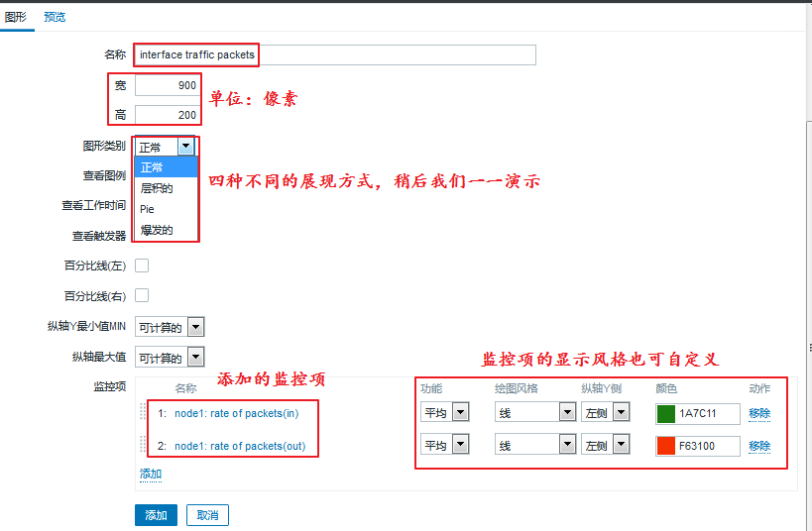Image resolution: width=812 pixels, height=531 pixels.
Task: Click the 名称 input field
Action: point(335,54)
